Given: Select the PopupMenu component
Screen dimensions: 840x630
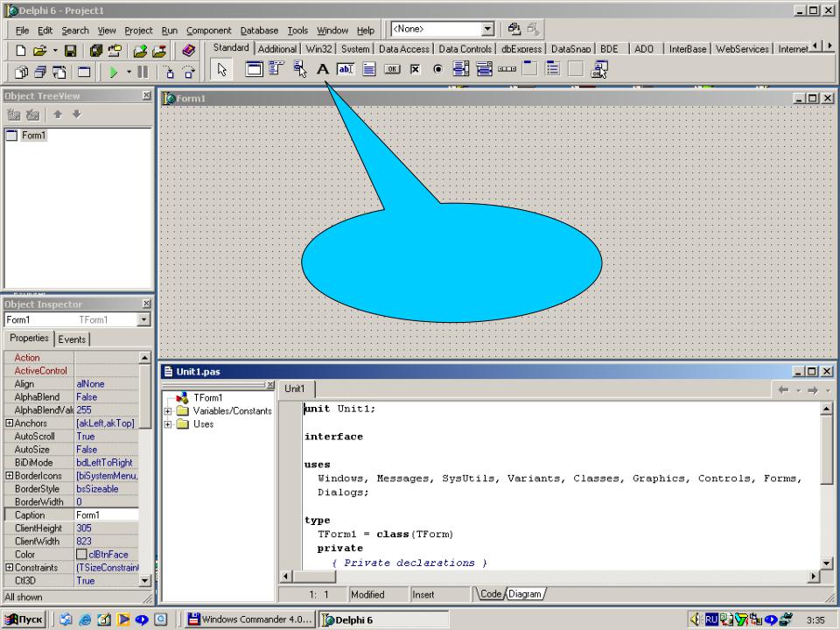Looking at the screenshot, I should (x=300, y=69).
